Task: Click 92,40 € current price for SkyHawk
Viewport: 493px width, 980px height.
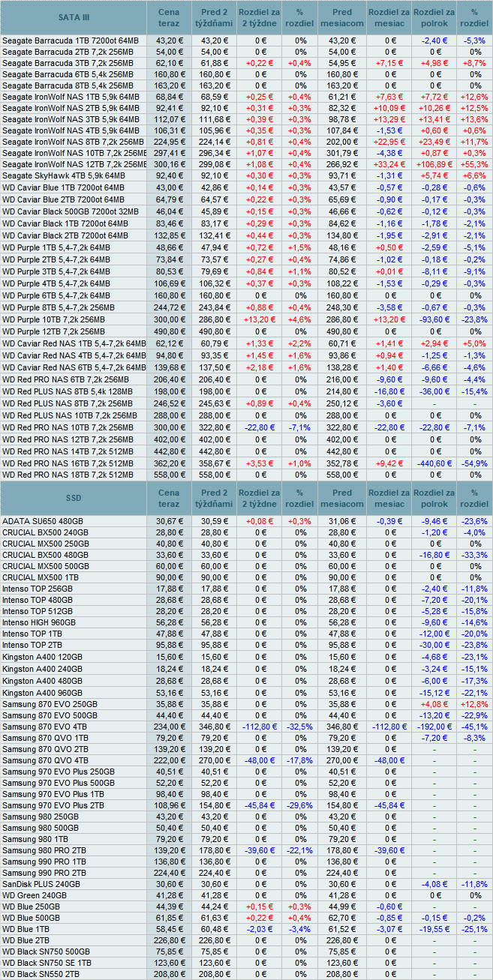Action: 169,175
